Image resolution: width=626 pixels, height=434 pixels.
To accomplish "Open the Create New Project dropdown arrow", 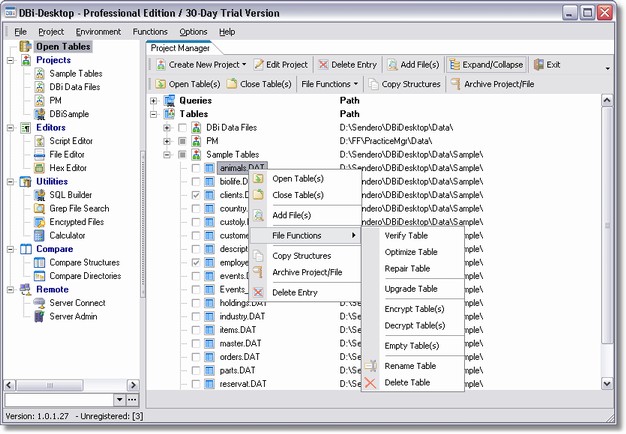I will coord(244,65).
